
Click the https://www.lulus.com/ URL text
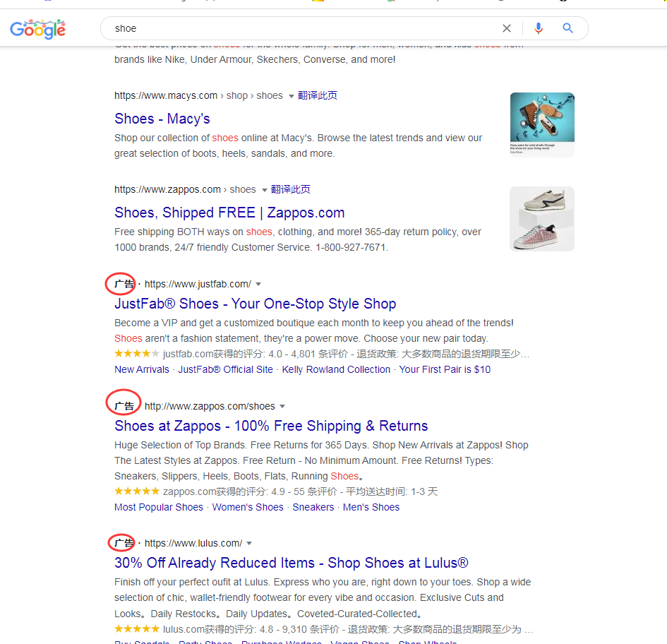click(193, 543)
